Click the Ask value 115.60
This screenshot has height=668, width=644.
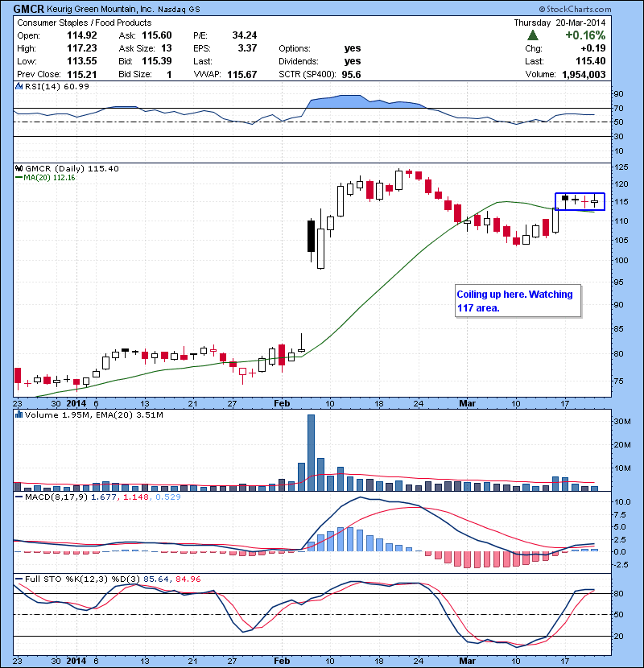pos(157,35)
